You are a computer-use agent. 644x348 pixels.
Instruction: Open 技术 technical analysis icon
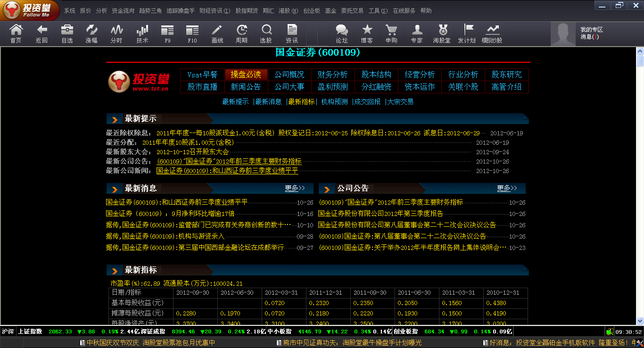(x=142, y=33)
